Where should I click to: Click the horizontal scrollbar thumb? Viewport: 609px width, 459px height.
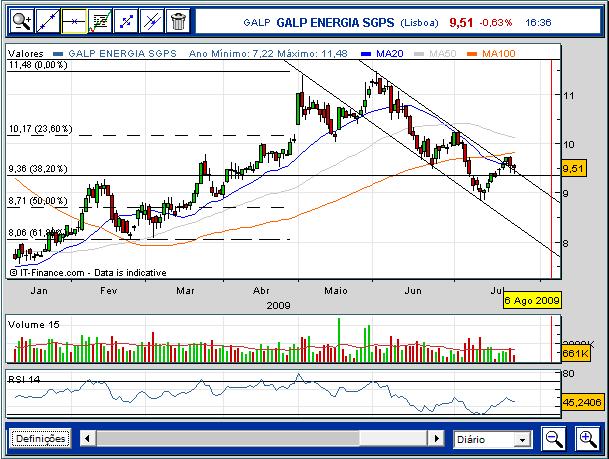tap(228, 439)
